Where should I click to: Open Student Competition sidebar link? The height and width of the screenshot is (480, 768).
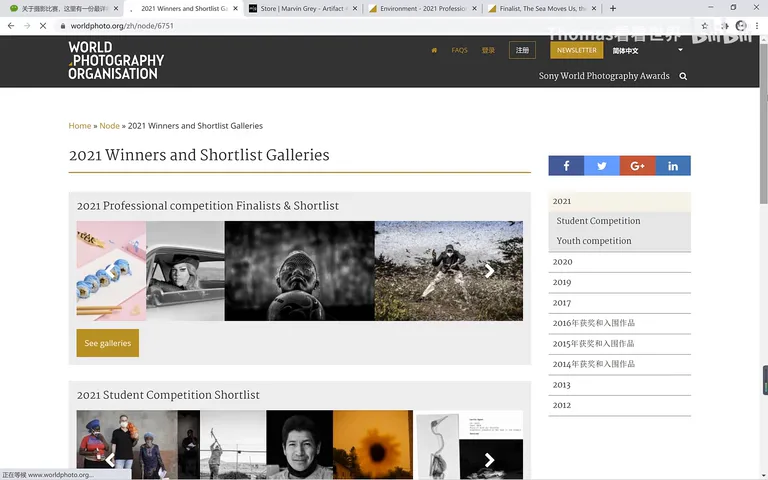598,221
